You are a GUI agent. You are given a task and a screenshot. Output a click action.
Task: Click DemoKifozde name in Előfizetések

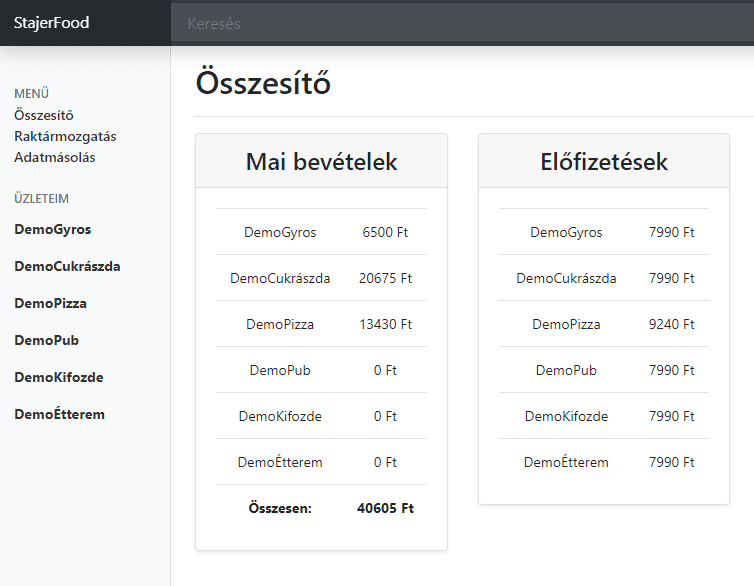[566, 416]
